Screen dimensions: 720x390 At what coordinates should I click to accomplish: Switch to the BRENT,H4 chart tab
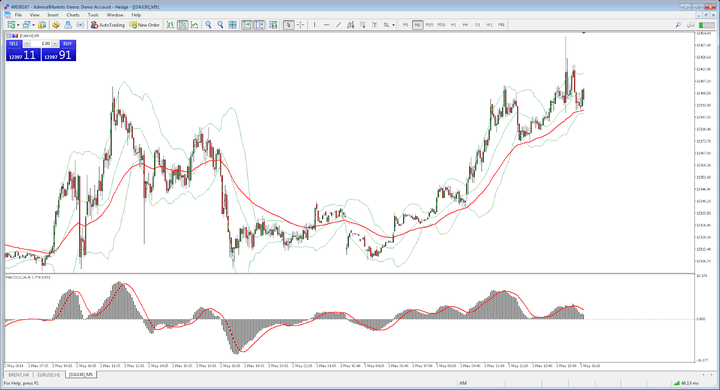[x=19, y=375]
